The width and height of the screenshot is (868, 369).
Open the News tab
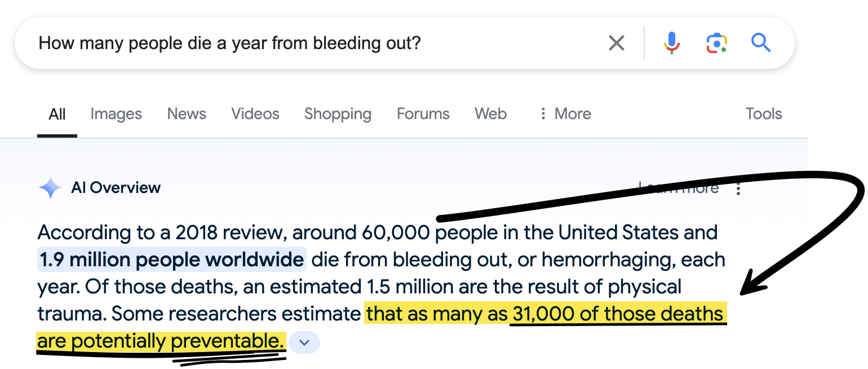(187, 114)
